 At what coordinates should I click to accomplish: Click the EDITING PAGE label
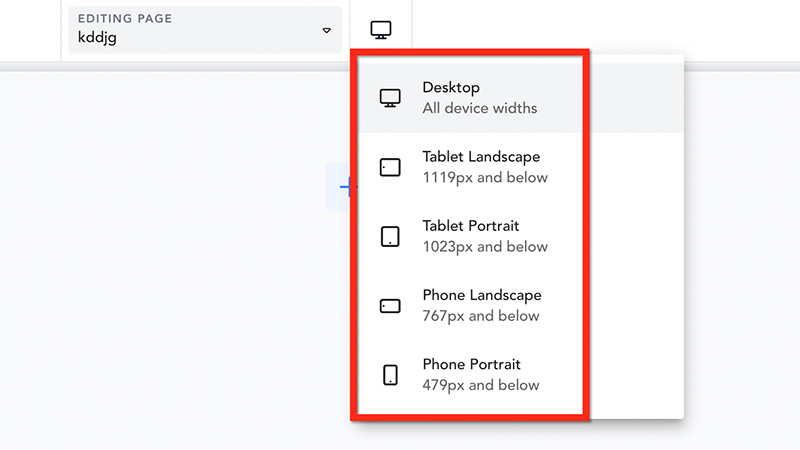pyautogui.click(x=125, y=18)
